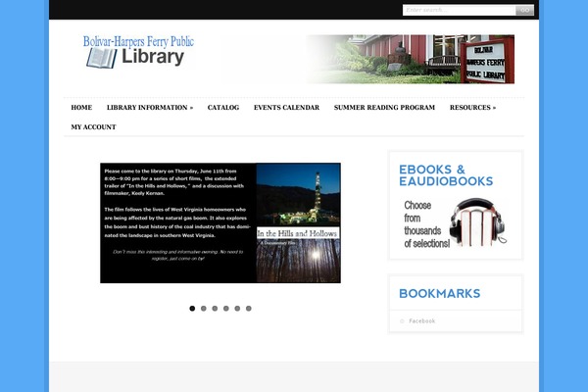Click 'Choose from thousands of selections!' text
This screenshot has width=588, height=392.
[x=426, y=224]
